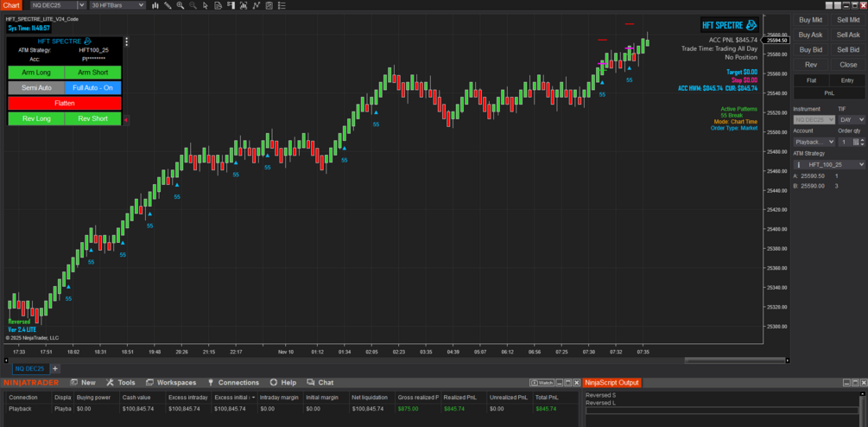868x427 pixels.
Task: Click the zoom out magnifier icon
Action: click(193, 5)
